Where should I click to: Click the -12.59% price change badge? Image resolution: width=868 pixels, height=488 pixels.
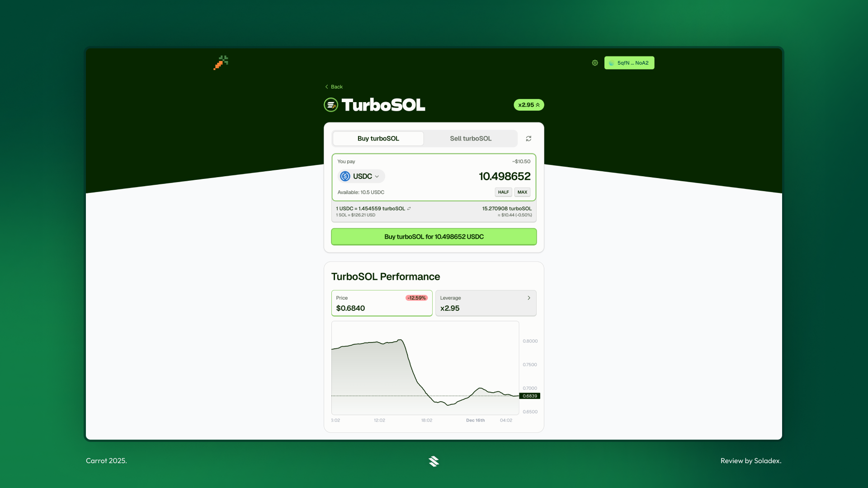click(x=416, y=298)
